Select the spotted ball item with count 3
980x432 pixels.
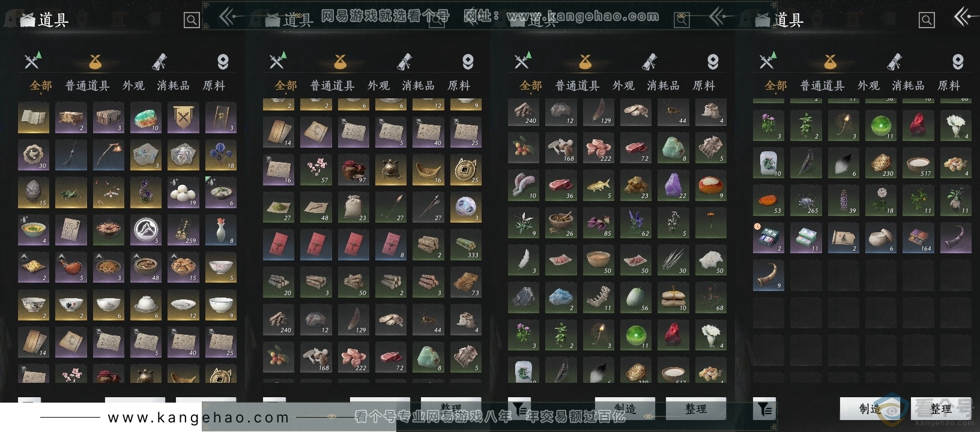click(466, 208)
